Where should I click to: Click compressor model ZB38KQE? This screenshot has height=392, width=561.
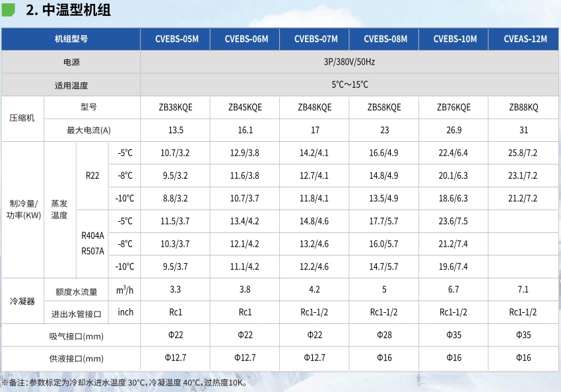(x=176, y=108)
